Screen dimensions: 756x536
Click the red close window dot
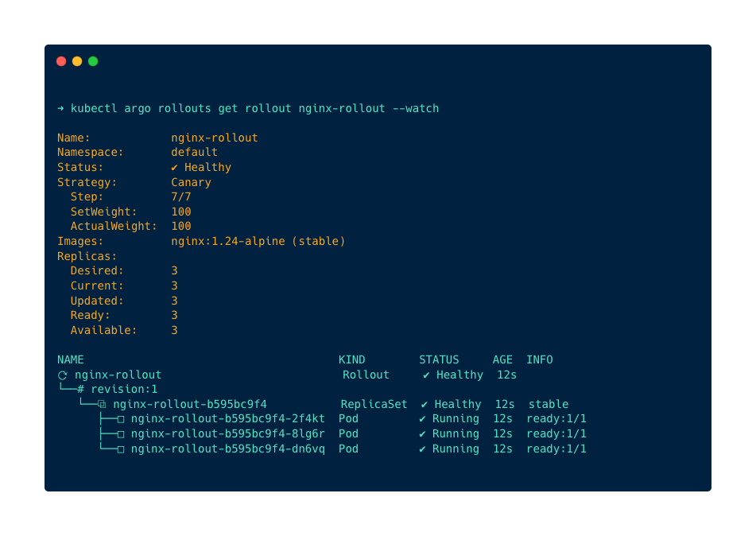[61, 61]
